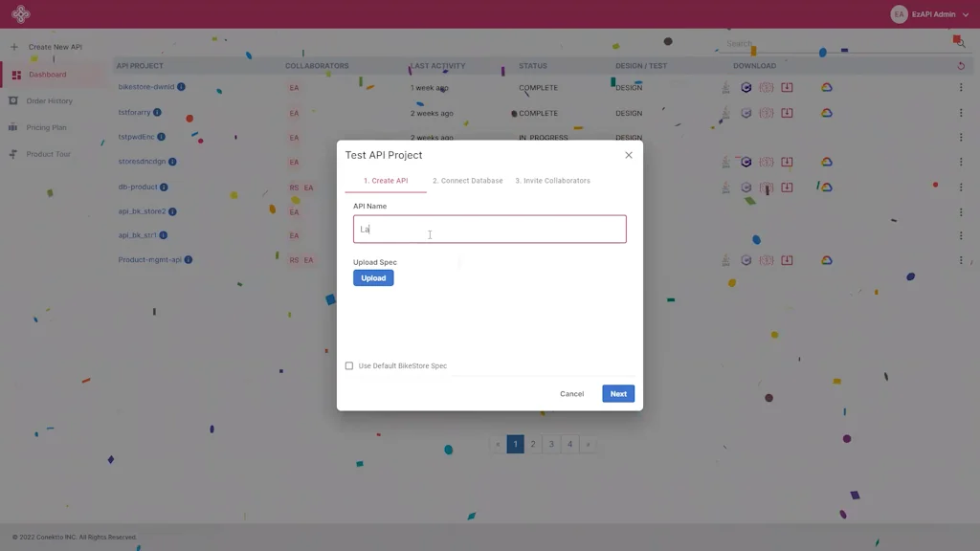This screenshot has width=980, height=551.
Task: Select the Java download icon for bikestore-dwnld
Action: pos(724,87)
